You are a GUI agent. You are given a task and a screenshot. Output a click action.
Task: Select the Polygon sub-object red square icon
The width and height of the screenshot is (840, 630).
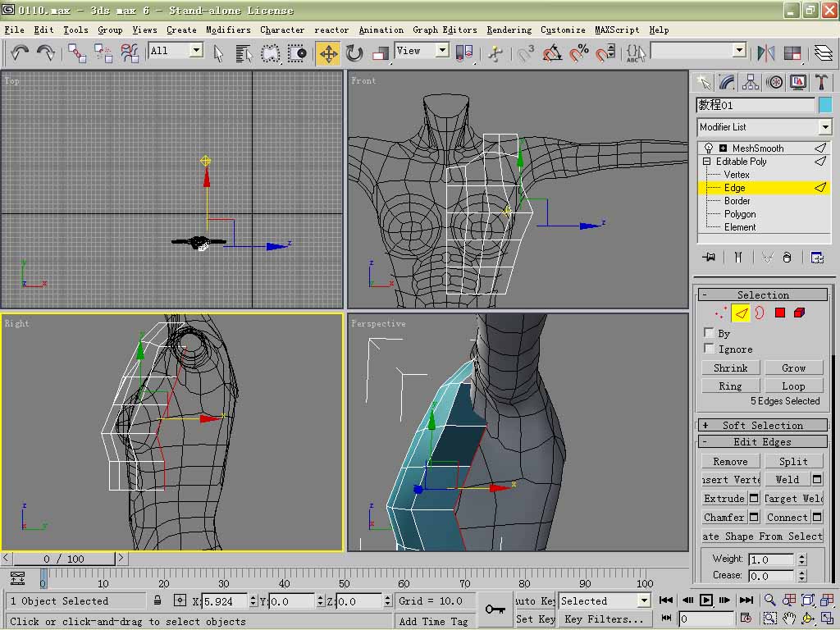coord(779,313)
